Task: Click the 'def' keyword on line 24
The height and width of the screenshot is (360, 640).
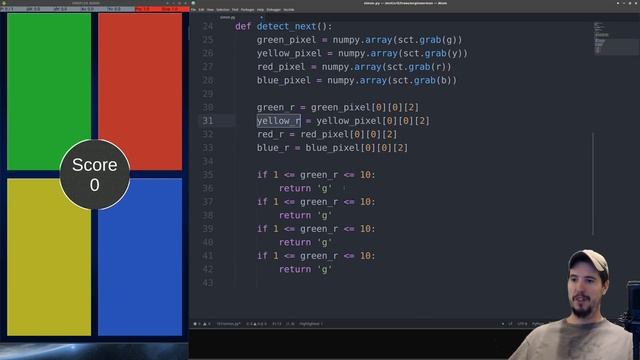Action: click(x=243, y=26)
